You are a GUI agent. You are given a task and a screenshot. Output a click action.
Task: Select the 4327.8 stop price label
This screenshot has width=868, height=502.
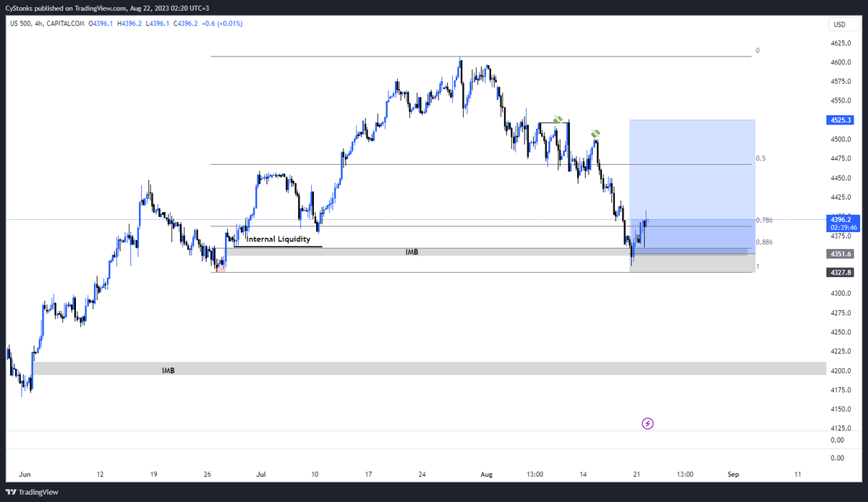click(x=839, y=272)
